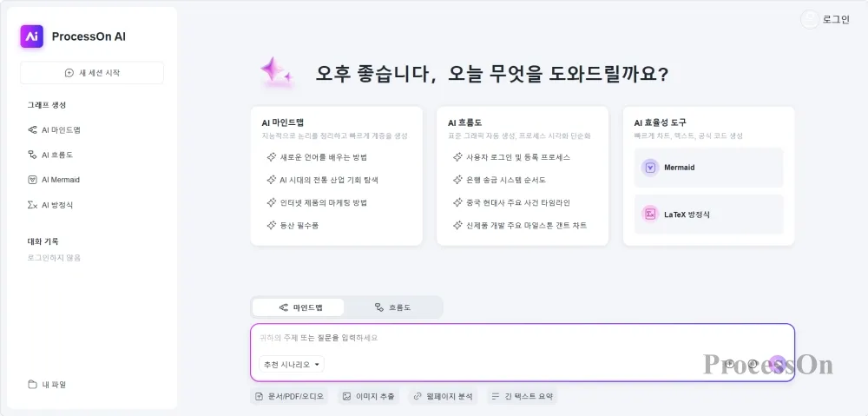Select the 등산 필수품 mind map example
Image resolution: width=868 pixels, height=416 pixels.
coord(293,226)
